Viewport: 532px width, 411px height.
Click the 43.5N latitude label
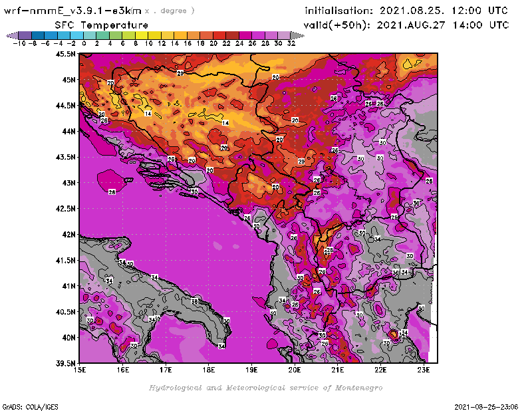65,157
